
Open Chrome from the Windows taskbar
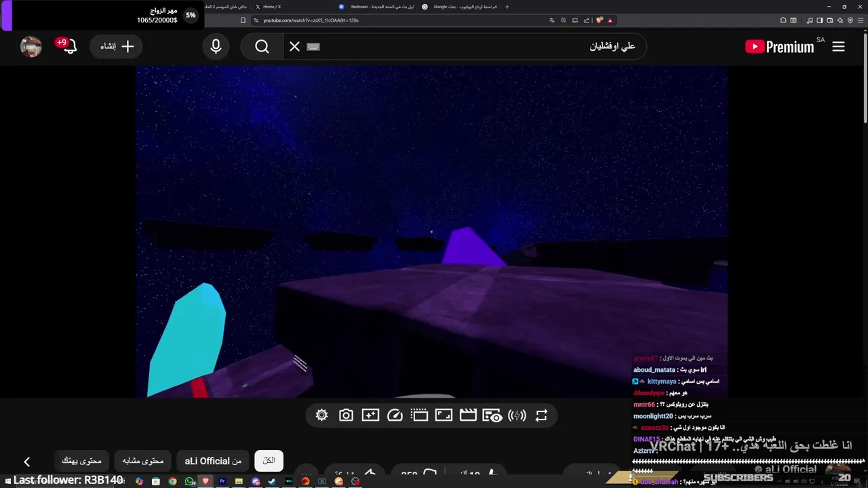[x=172, y=481]
